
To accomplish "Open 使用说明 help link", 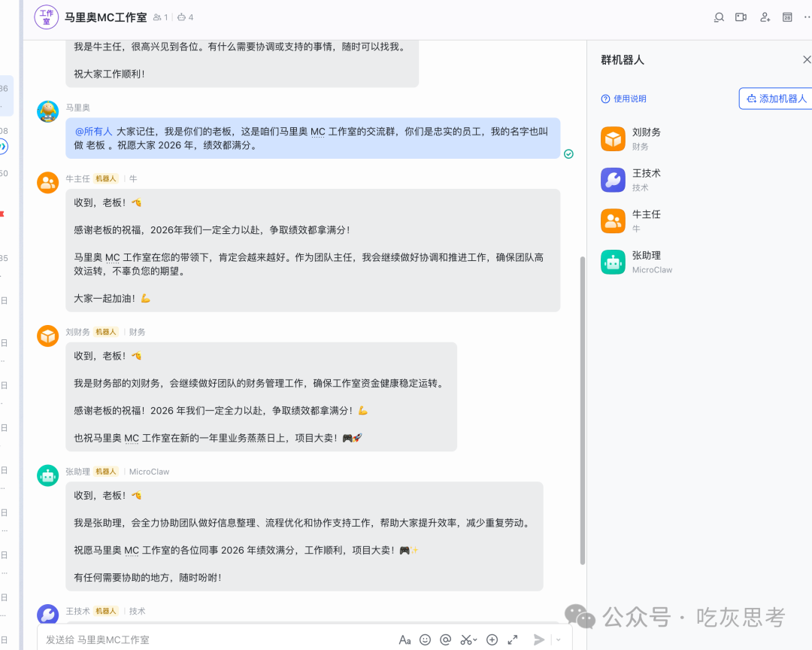I will pyautogui.click(x=623, y=99).
